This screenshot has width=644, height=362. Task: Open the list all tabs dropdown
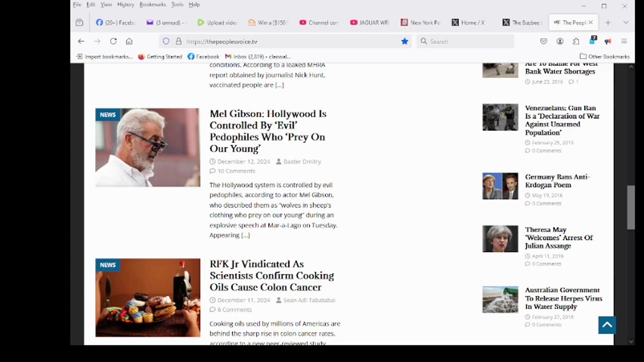tap(626, 22)
